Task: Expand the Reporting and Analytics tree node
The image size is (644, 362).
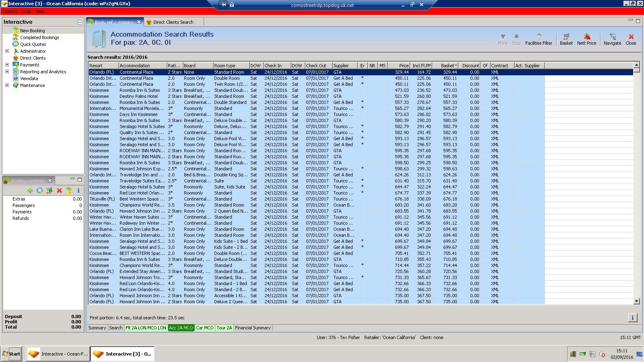Action: (7, 72)
